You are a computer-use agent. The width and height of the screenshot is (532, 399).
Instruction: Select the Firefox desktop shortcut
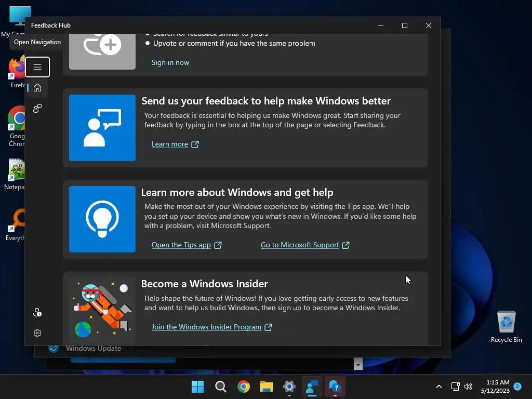coord(16,72)
